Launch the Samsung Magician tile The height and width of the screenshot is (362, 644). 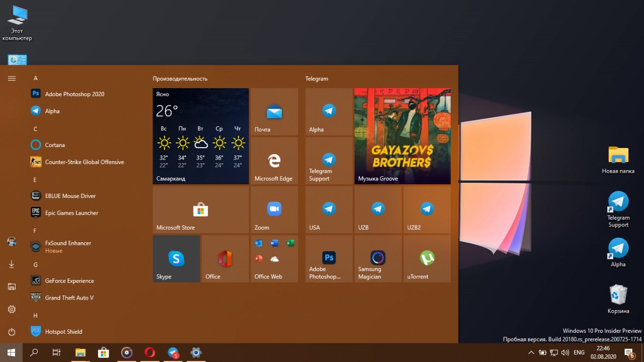point(378,259)
